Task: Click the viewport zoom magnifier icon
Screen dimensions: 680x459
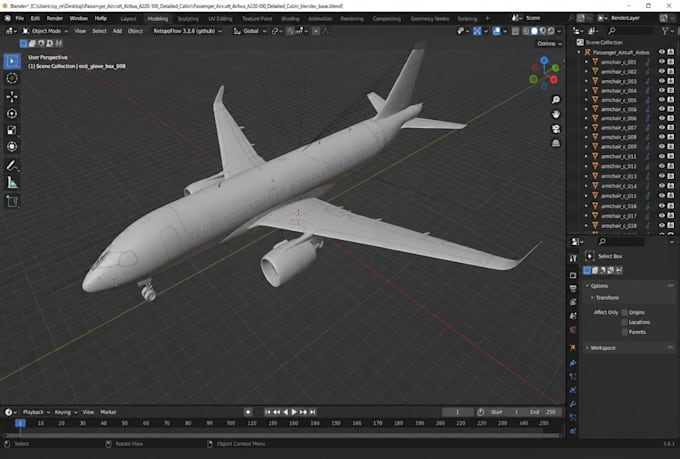Action: [x=556, y=100]
